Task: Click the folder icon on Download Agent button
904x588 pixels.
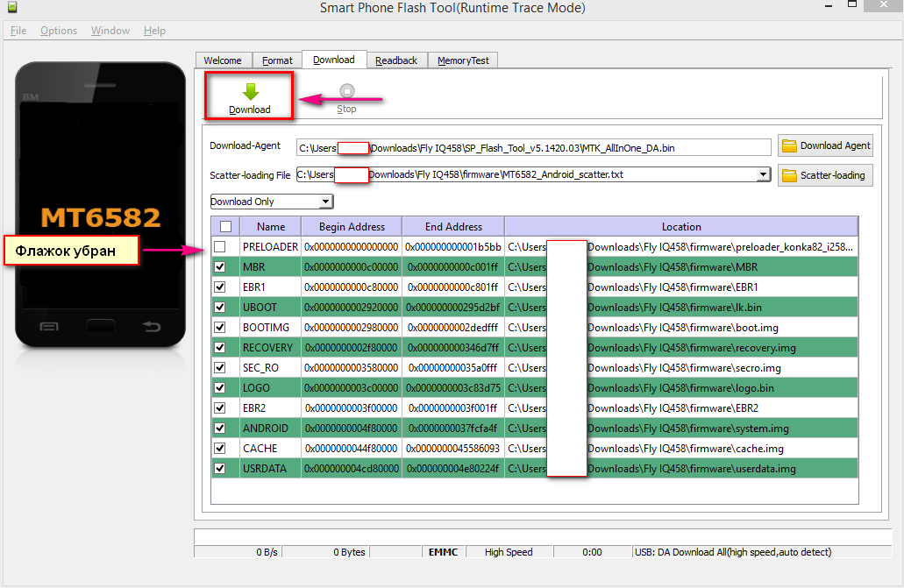Action: coord(788,145)
